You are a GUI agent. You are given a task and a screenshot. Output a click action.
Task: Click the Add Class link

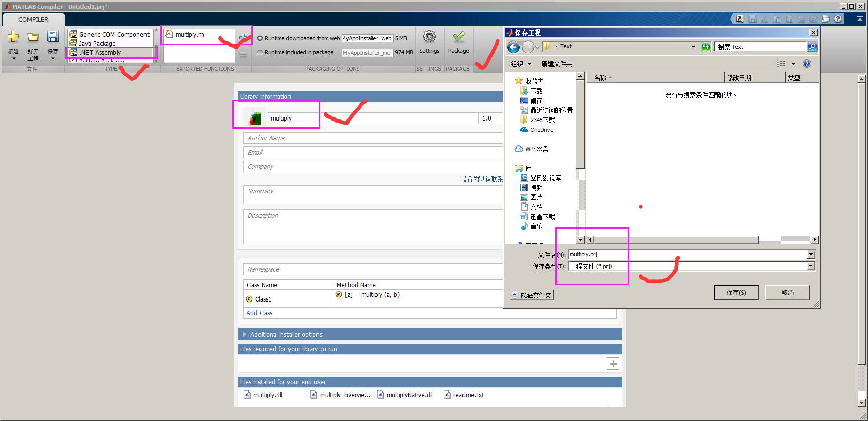(x=259, y=313)
